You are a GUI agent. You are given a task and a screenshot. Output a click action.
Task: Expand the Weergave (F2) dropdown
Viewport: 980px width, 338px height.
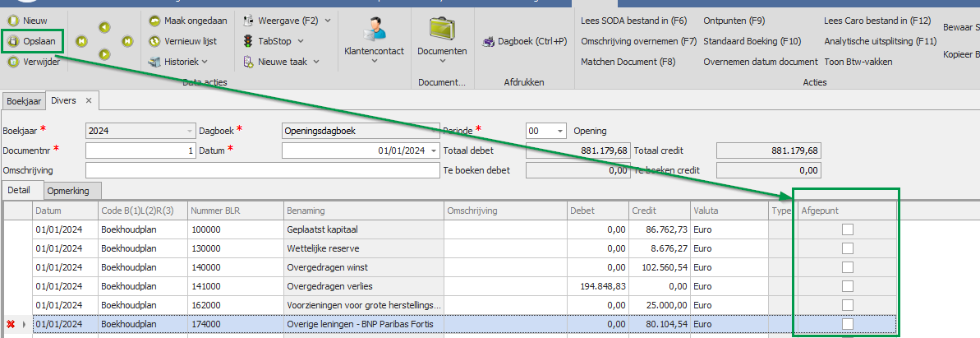pyautogui.click(x=328, y=20)
